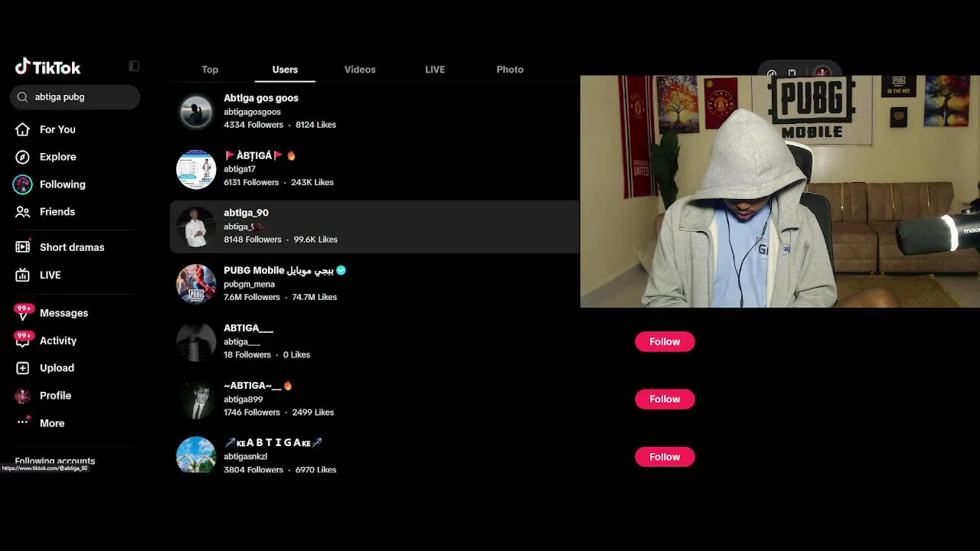Switch to the LIVE results tab
Image resolution: width=980 pixels, height=551 pixels.
point(435,70)
